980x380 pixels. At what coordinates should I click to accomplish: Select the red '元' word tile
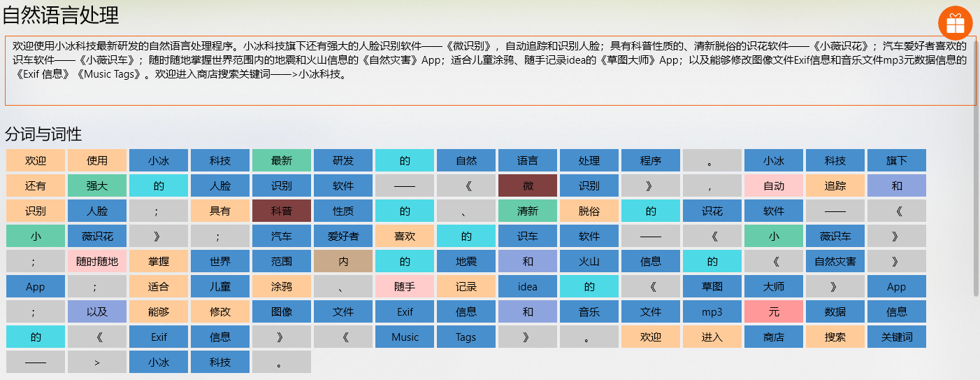(774, 311)
